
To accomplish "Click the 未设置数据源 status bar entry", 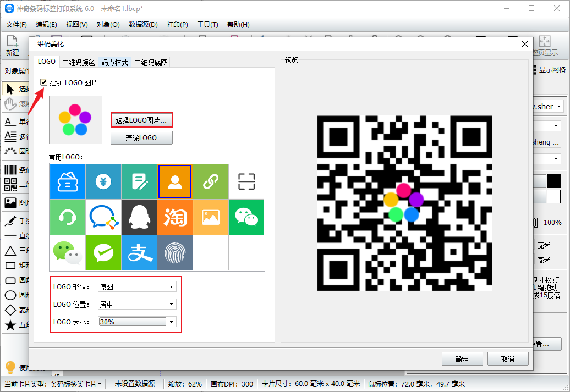I will coord(135,384).
